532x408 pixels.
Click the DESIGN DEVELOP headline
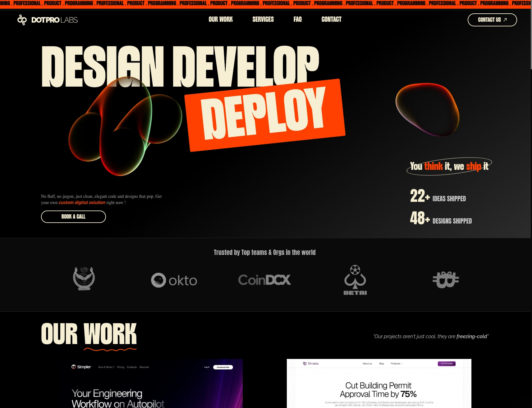180,67
